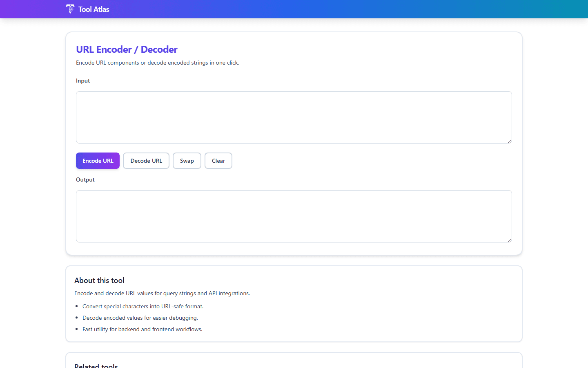
Task: Click the Encode URL button
Action: (98, 161)
